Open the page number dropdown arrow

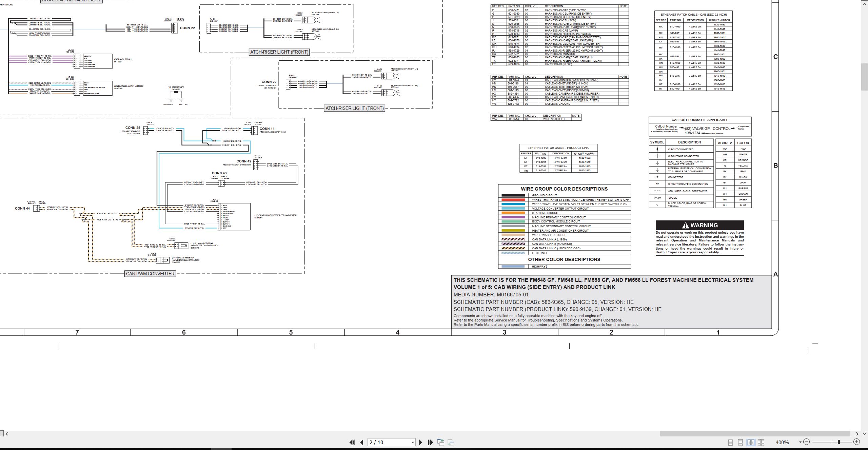click(413, 443)
